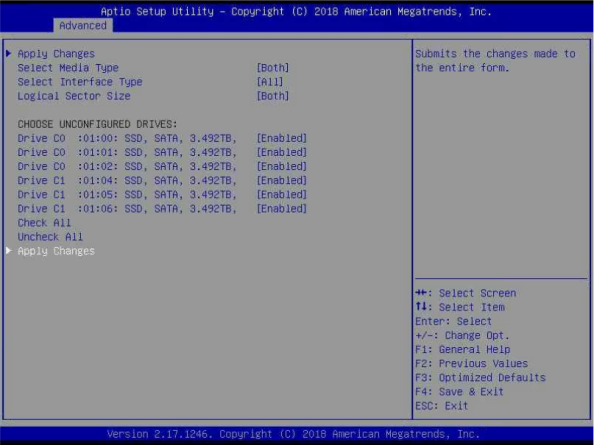
Task: Change the Select Media Type [Both] value
Action: [x=273, y=68]
